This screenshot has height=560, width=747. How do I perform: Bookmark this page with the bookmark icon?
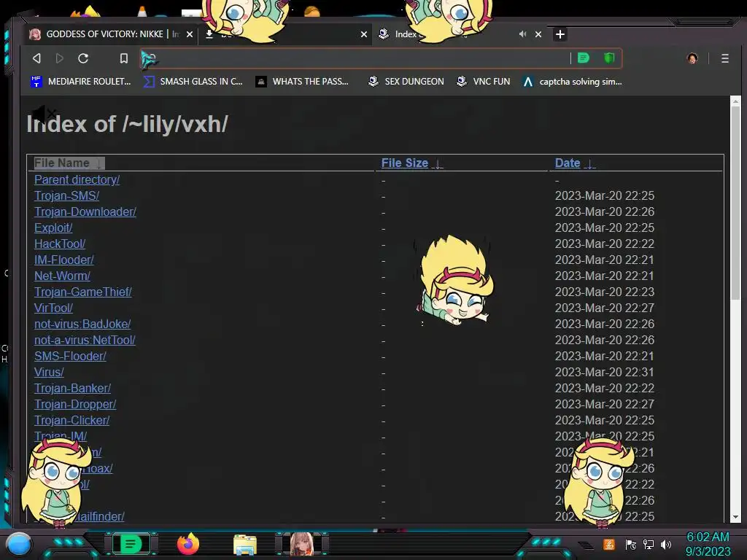(x=124, y=58)
